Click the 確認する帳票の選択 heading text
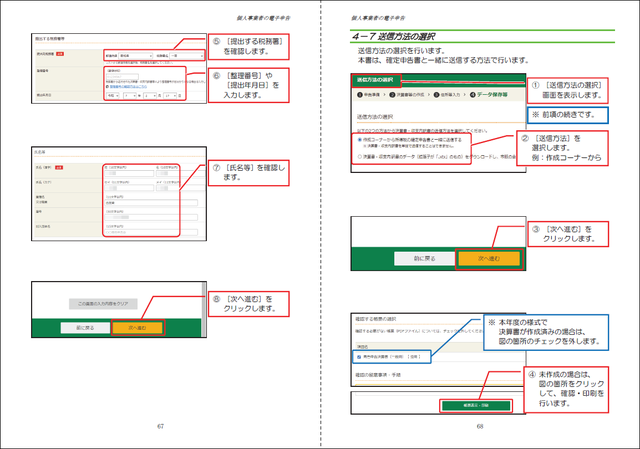The image size is (640, 449). 376,319
